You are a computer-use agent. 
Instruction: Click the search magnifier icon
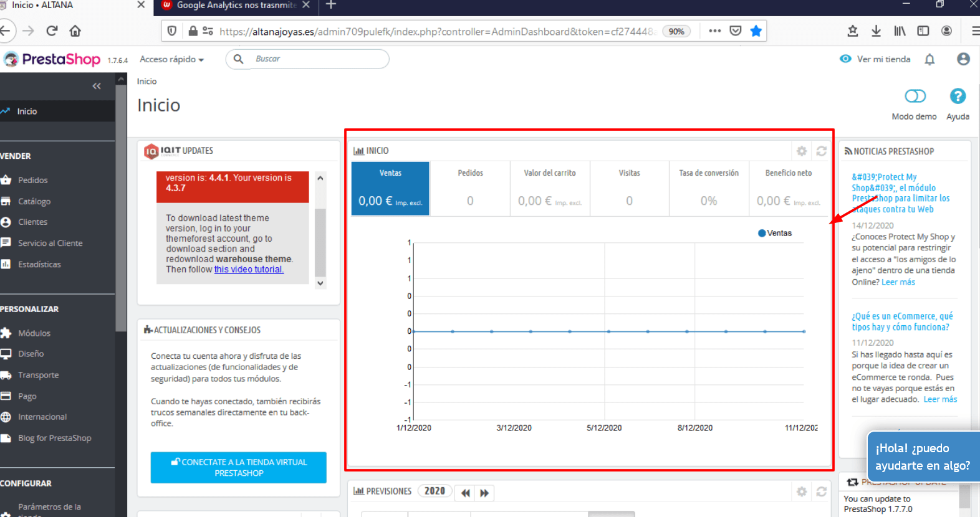[238, 59]
